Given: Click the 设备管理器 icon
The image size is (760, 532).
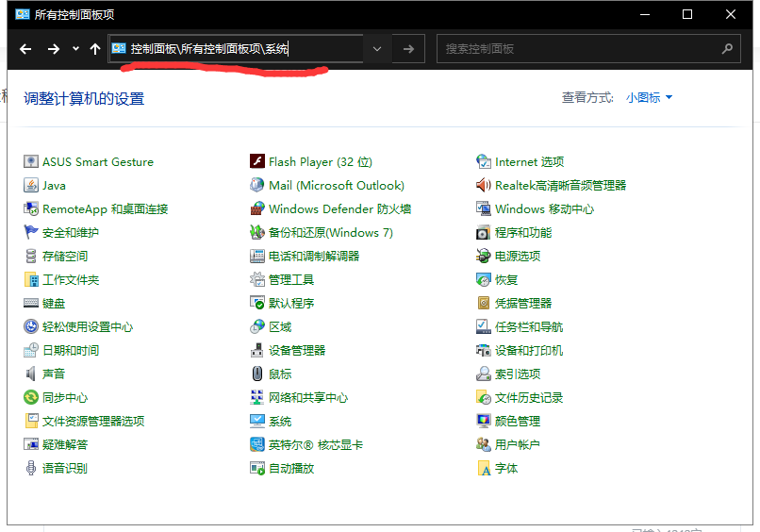Looking at the screenshot, I should pos(257,350).
